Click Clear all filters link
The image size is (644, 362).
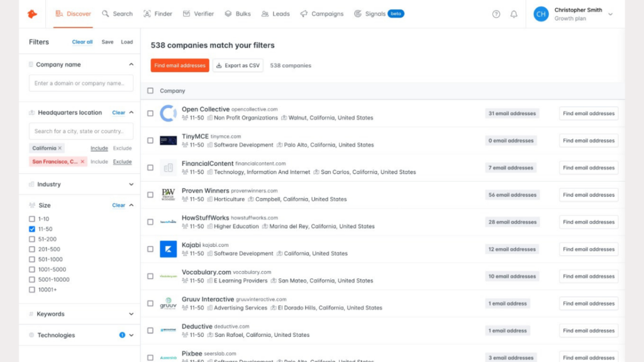[x=82, y=42]
